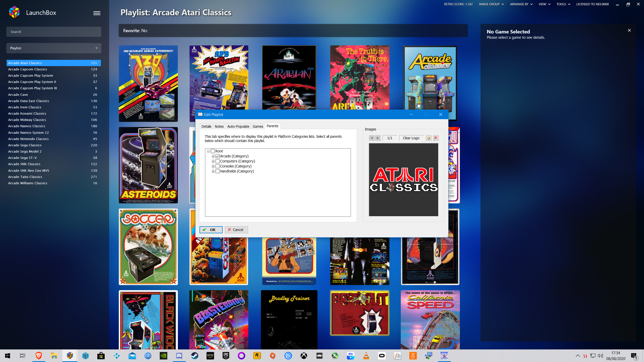
Task: Open Ubisoft Connect from the taskbar
Action: point(288,355)
